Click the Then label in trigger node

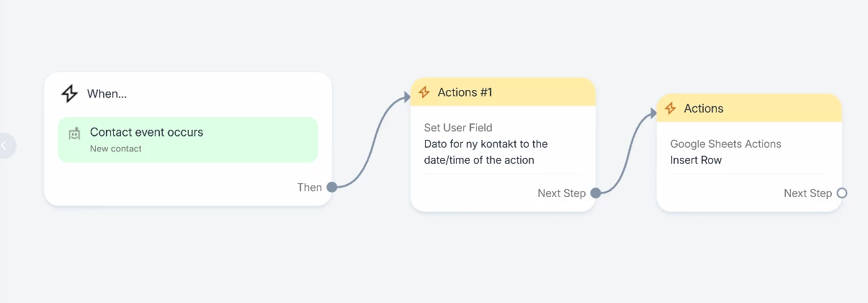coord(310,188)
